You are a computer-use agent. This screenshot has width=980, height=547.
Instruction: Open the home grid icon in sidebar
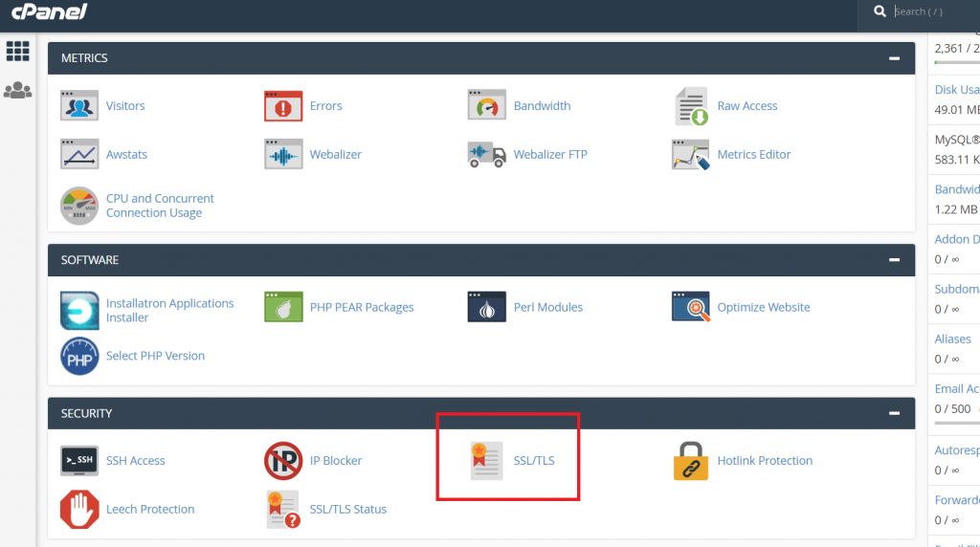tap(17, 51)
